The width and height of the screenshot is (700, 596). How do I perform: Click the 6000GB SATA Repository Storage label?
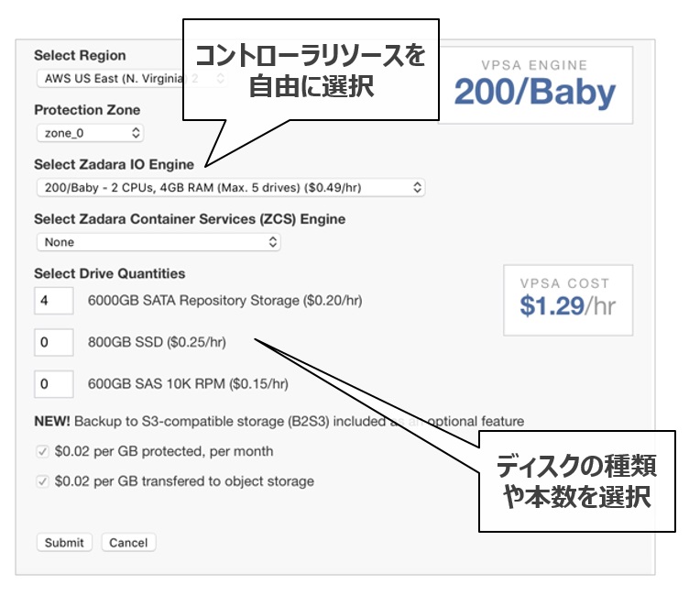224,300
